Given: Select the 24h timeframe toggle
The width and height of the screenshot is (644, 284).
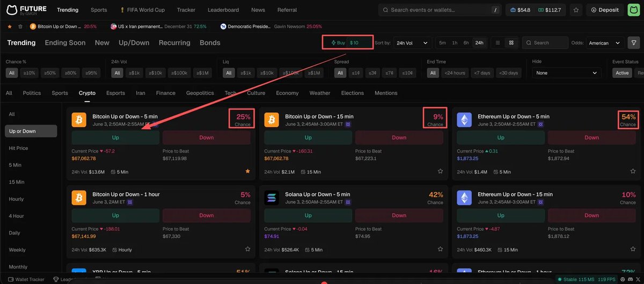Looking at the screenshot, I should coord(479,43).
